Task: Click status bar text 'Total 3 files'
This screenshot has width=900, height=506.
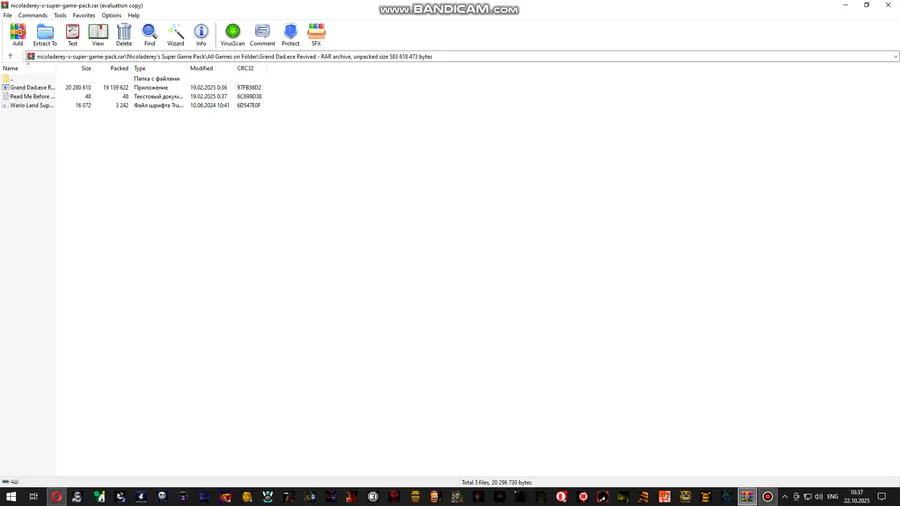Action: [476, 482]
